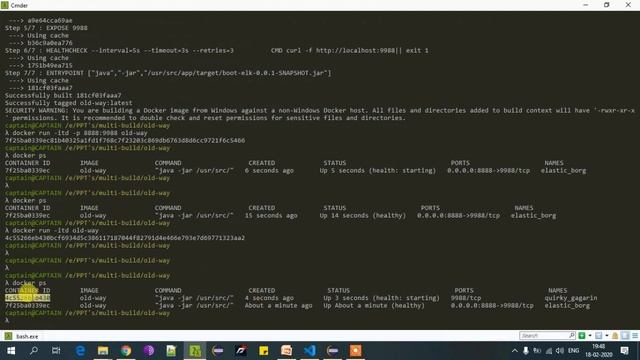Viewport: 640px width, 360px height.
Task: Open Task View on the taskbar
Action: point(56,351)
